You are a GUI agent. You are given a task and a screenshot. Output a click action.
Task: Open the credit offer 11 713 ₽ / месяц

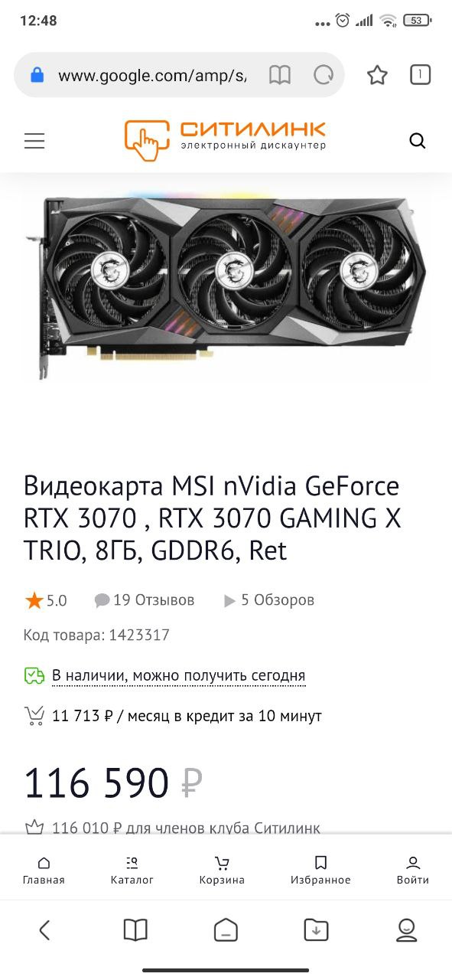coord(187,717)
